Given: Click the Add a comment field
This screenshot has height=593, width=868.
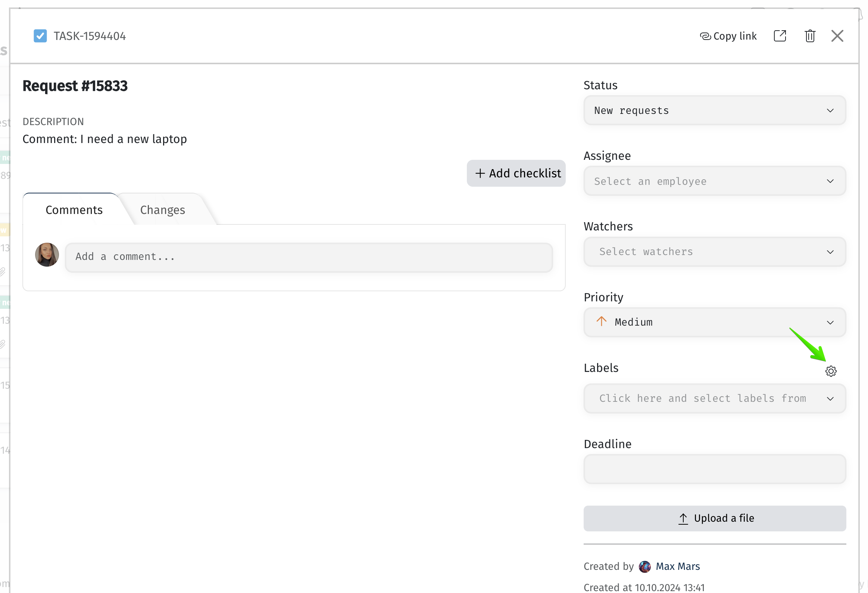Looking at the screenshot, I should coord(309,257).
